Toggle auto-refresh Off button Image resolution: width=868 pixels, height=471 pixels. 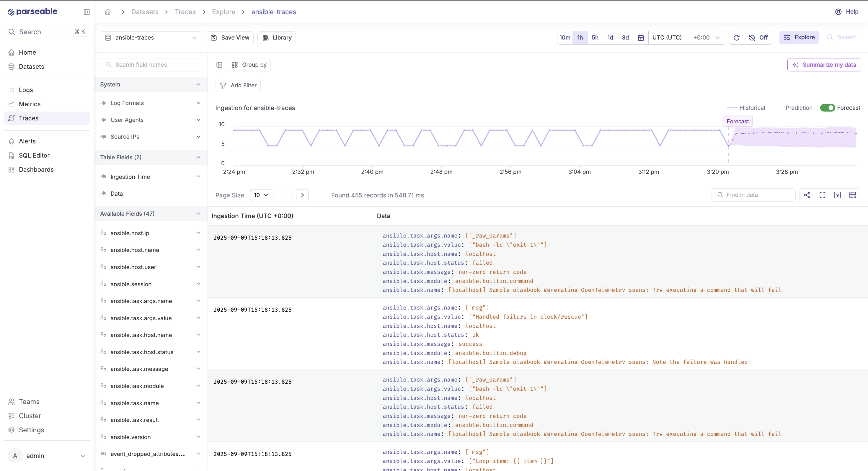(758, 37)
